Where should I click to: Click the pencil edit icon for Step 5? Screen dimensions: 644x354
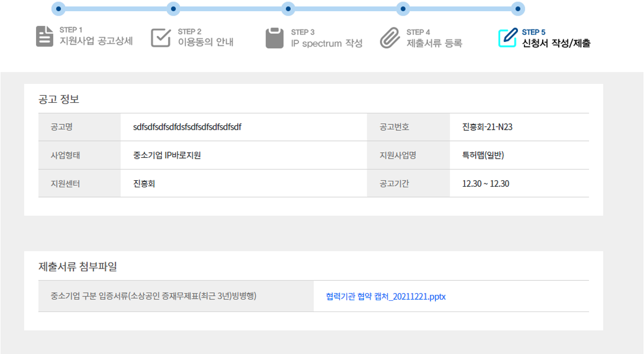(x=507, y=37)
